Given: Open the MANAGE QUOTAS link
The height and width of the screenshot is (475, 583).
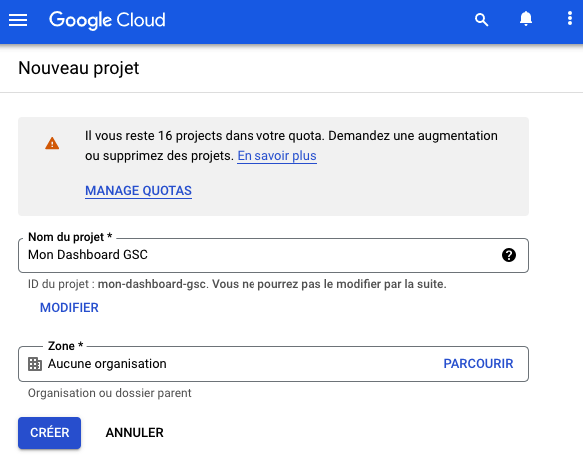Looking at the screenshot, I should pyautogui.click(x=138, y=191).
